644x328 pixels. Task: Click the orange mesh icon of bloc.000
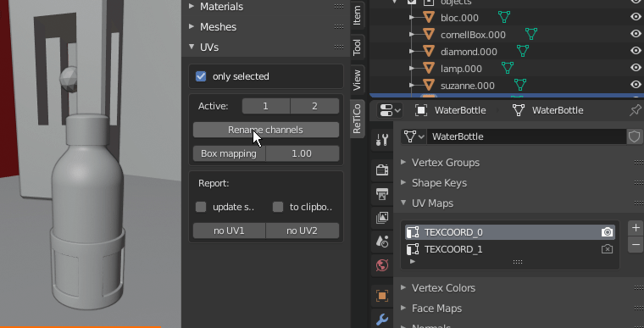coord(429,18)
